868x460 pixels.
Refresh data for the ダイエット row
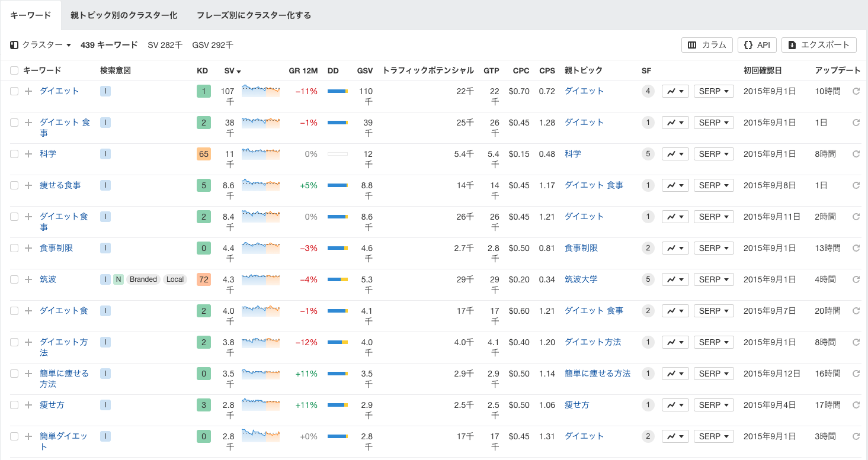click(x=856, y=91)
